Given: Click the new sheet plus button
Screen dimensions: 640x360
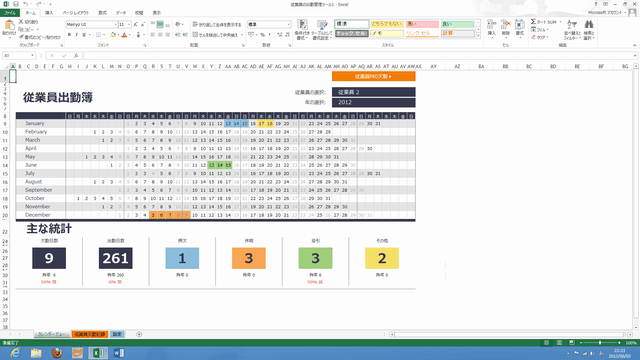Looking at the screenshot, I should coord(139,334).
